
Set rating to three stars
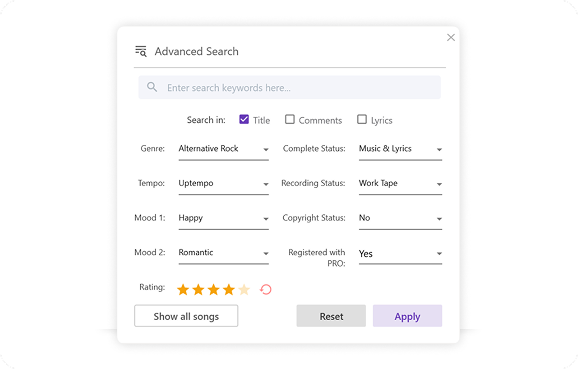coord(213,289)
